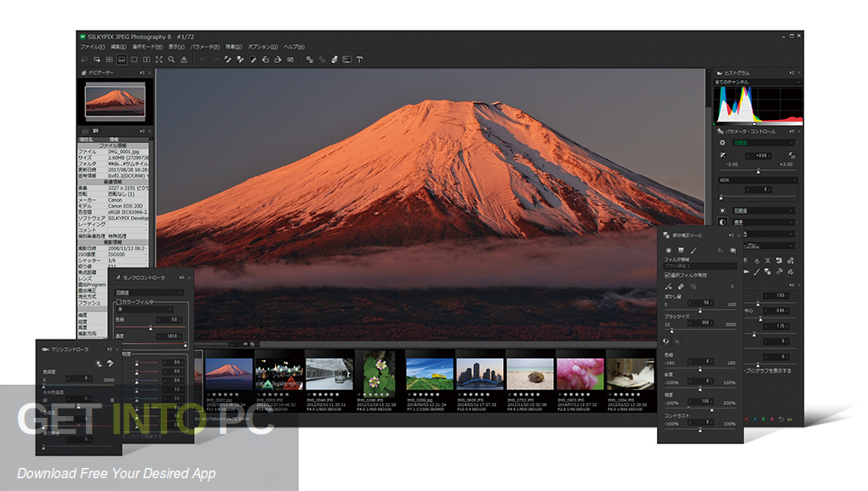Click the fit-to-screen expand arrows icon

159,60
